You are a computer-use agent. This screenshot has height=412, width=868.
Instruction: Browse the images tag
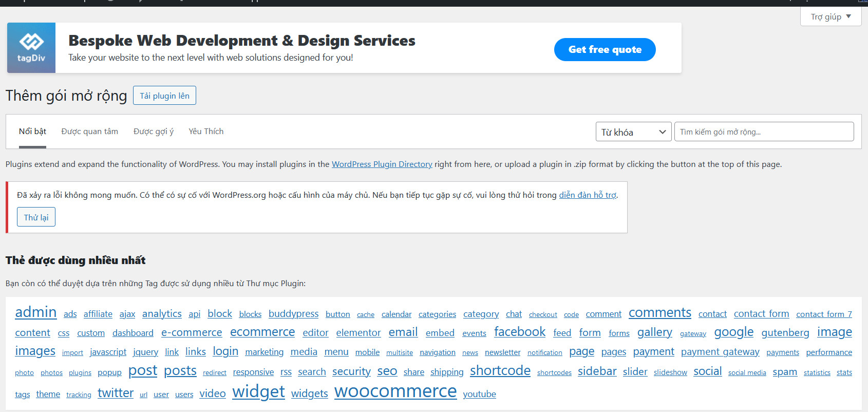tap(35, 351)
